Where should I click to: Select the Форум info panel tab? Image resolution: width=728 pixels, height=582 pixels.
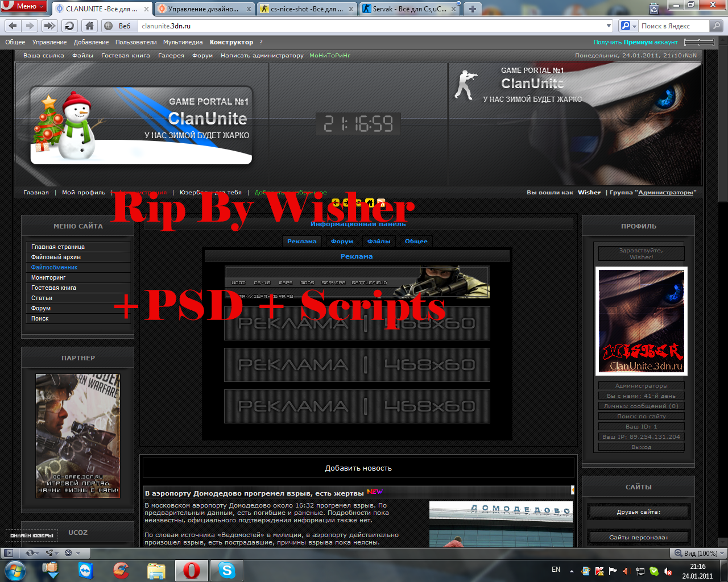coord(342,242)
